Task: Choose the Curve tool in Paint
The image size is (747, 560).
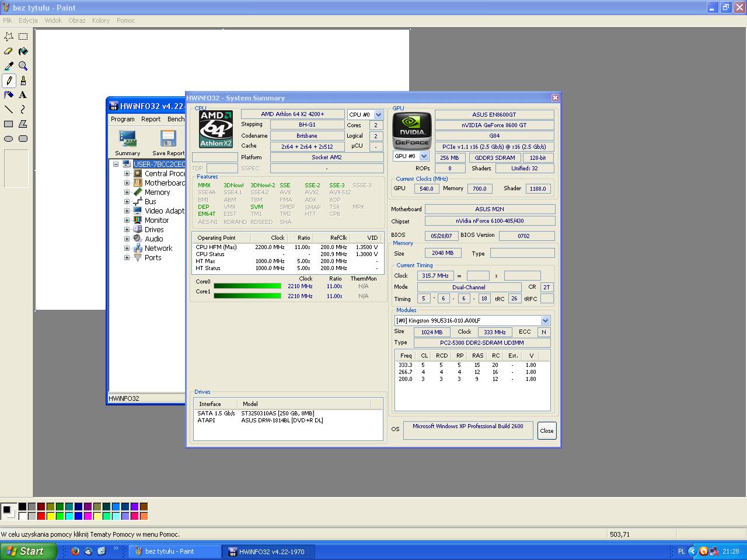Action: 23,109
